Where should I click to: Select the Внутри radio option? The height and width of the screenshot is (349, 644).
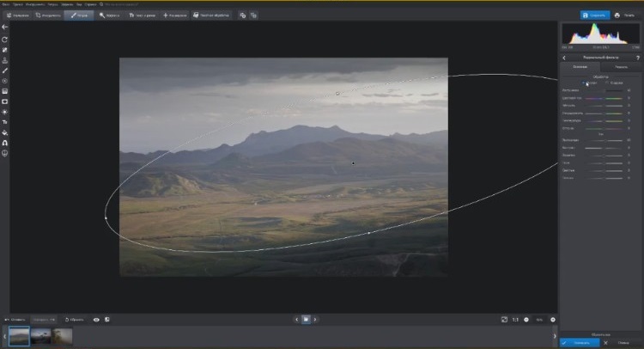pos(586,83)
